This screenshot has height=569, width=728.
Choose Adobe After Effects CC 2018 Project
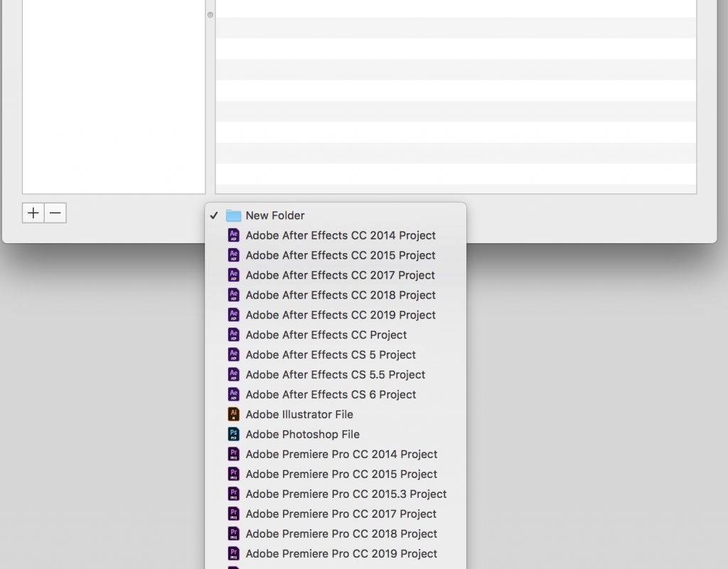336,295
